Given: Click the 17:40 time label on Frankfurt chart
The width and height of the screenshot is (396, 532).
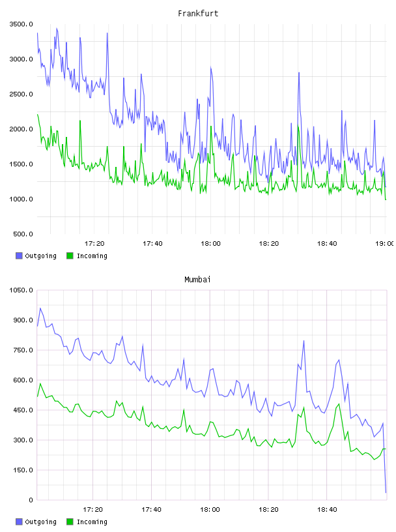Looking at the screenshot, I should tap(152, 243).
